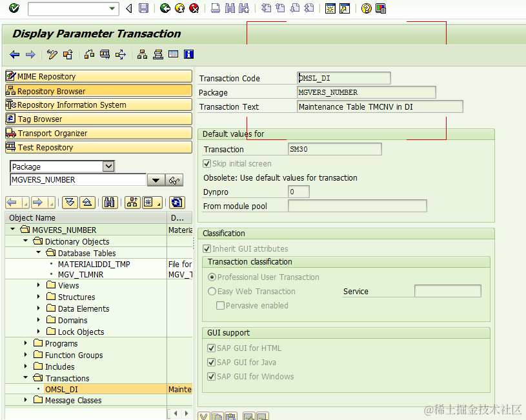Click the blue Information icon
526x420 pixels.
(188, 54)
